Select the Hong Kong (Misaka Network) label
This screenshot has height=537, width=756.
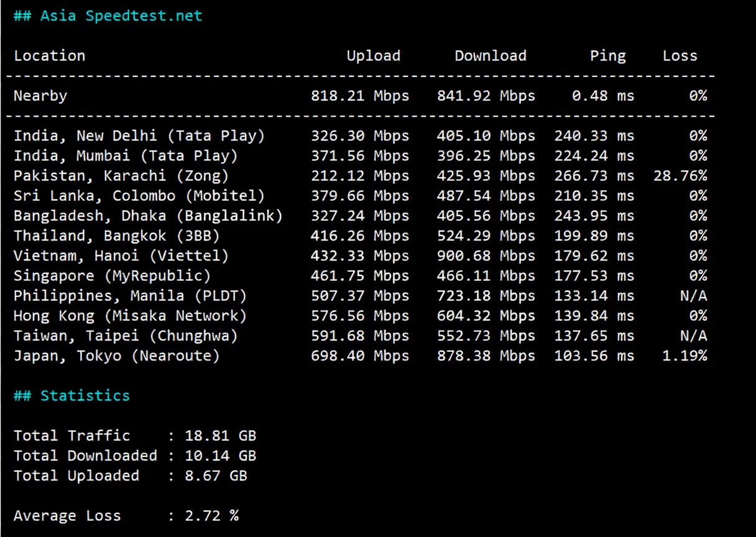(129, 315)
